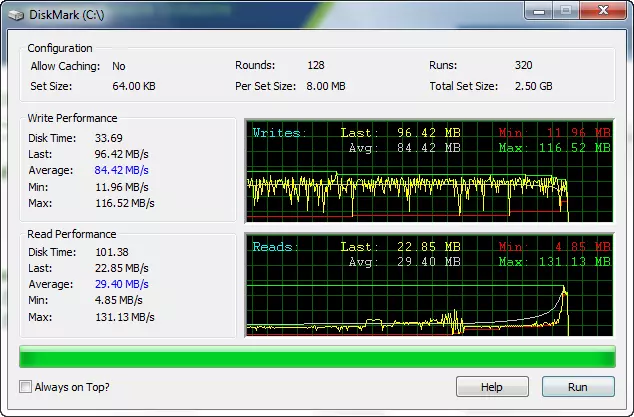The height and width of the screenshot is (417, 634).
Task: Click read Average value 29.40 MB/s
Action: [122, 284]
